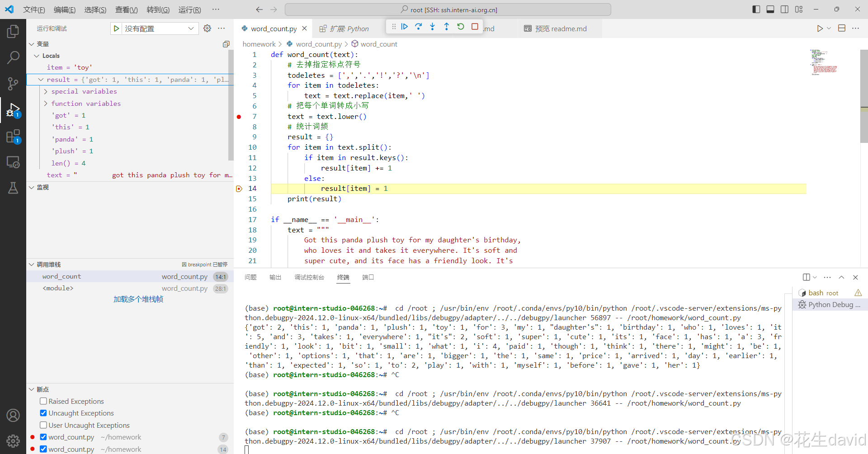
Task: Open the Source Control view
Action: click(13, 83)
